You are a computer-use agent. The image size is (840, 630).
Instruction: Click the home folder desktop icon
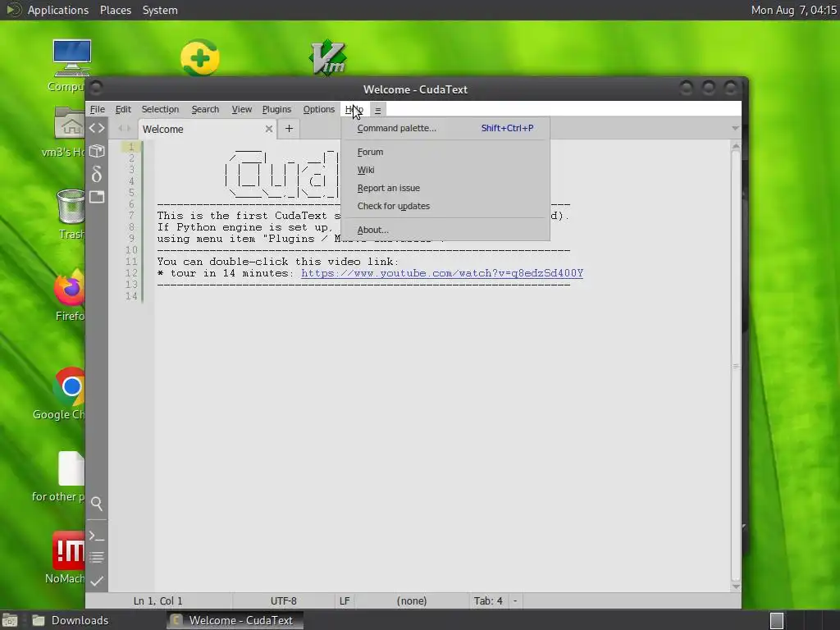click(70, 123)
